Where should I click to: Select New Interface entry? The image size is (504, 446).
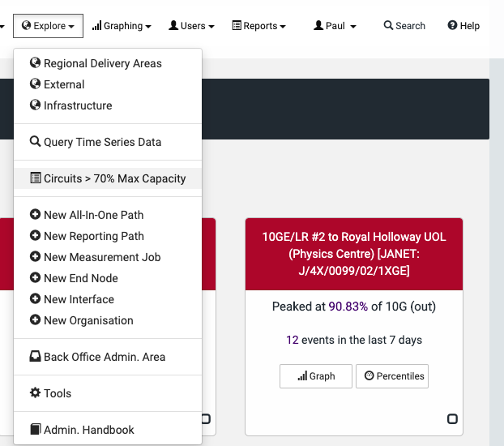(108, 299)
